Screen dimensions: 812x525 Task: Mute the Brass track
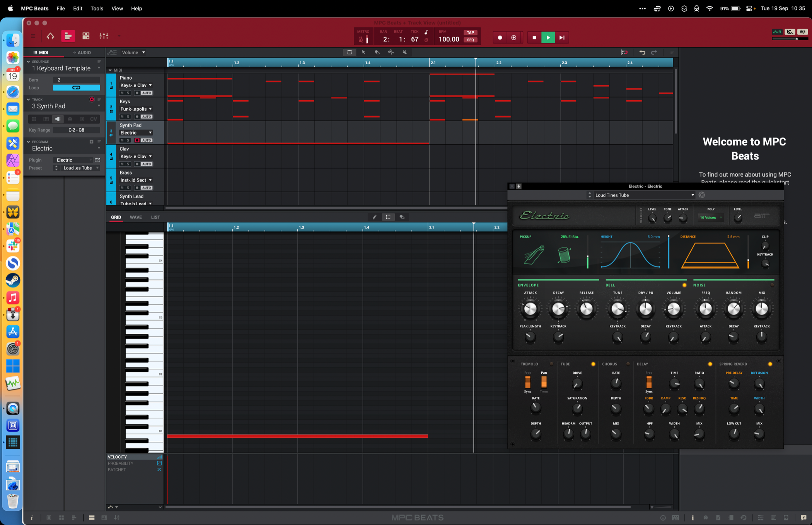click(x=122, y=188)
